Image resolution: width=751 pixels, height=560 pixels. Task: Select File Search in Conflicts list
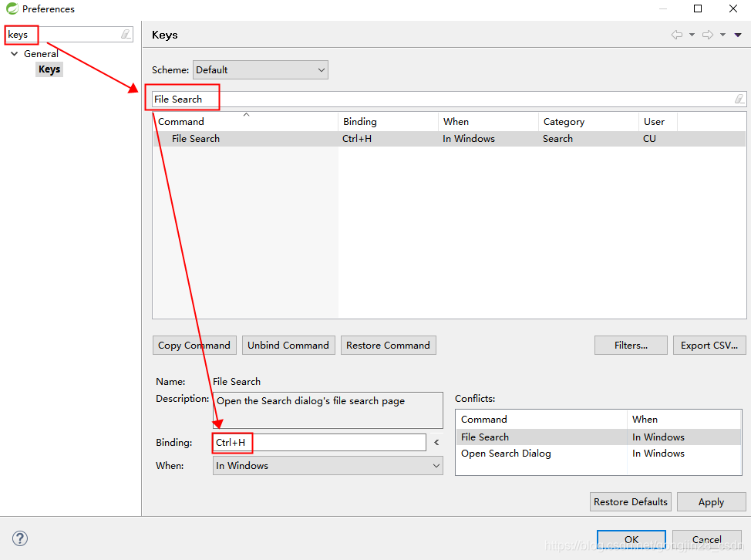pos(598,437)
